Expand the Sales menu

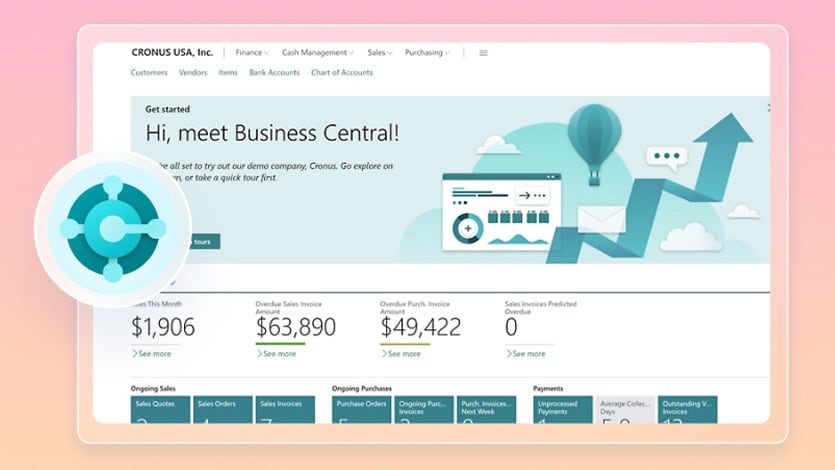click(x=380, y=53)
